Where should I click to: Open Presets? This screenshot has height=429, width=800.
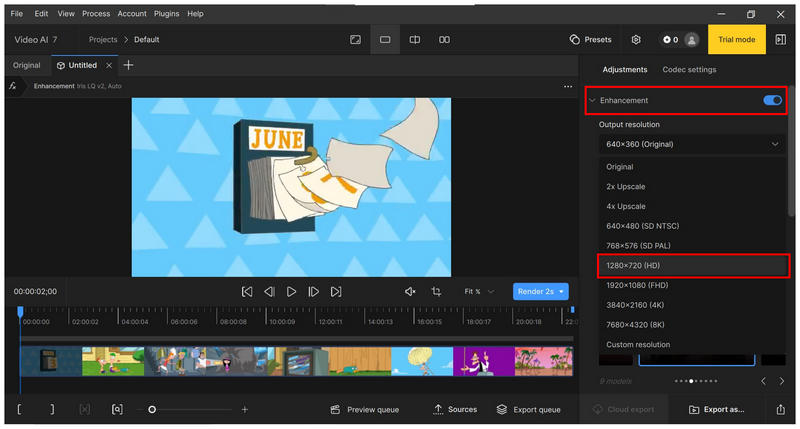pos(590,39)
